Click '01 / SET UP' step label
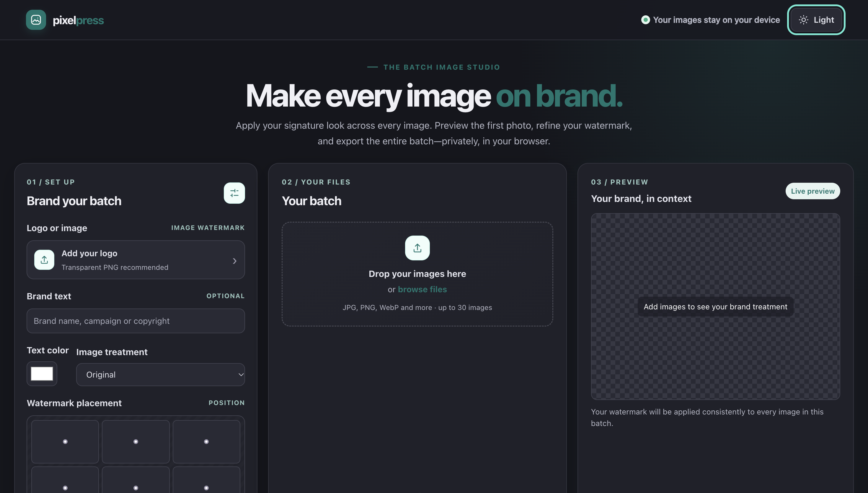Viewport: 868px width, 493px height. 51,182
